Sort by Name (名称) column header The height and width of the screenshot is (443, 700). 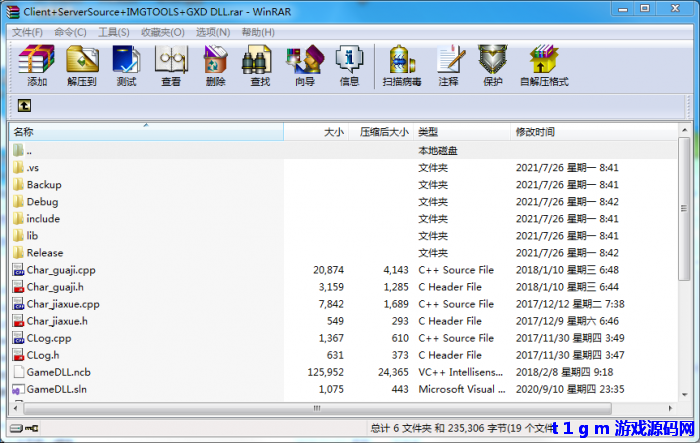(x=146, y=132)
